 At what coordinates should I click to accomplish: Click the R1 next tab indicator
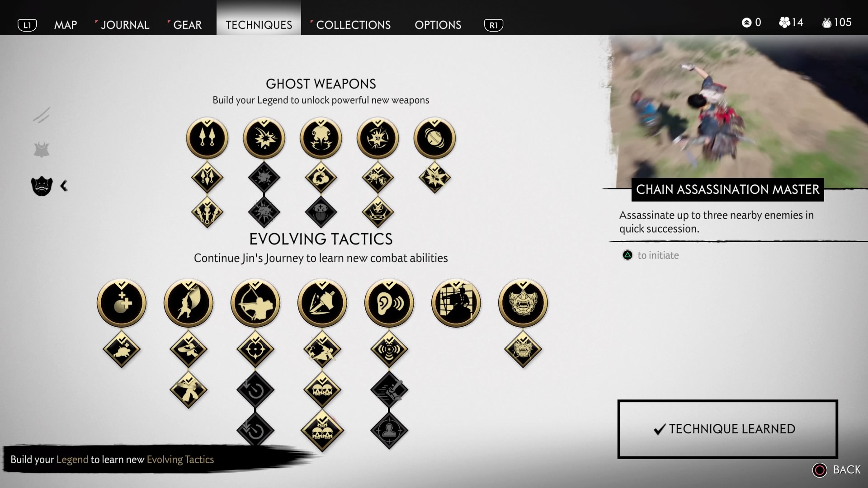click(x=494, y=25)
